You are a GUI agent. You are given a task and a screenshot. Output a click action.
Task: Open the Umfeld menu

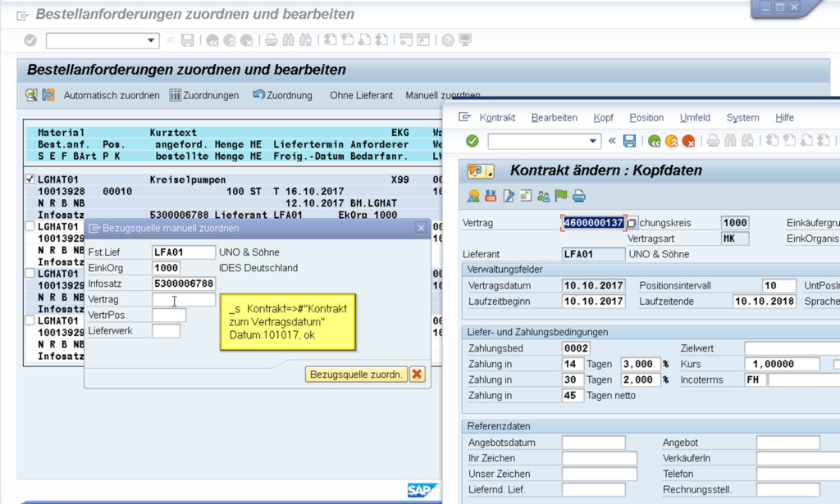[x=694, y=118]
